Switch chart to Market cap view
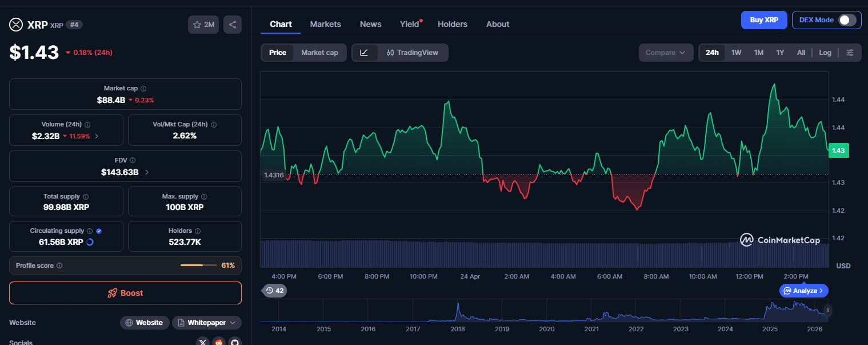868x345 pixels. [x=319, y=53]
